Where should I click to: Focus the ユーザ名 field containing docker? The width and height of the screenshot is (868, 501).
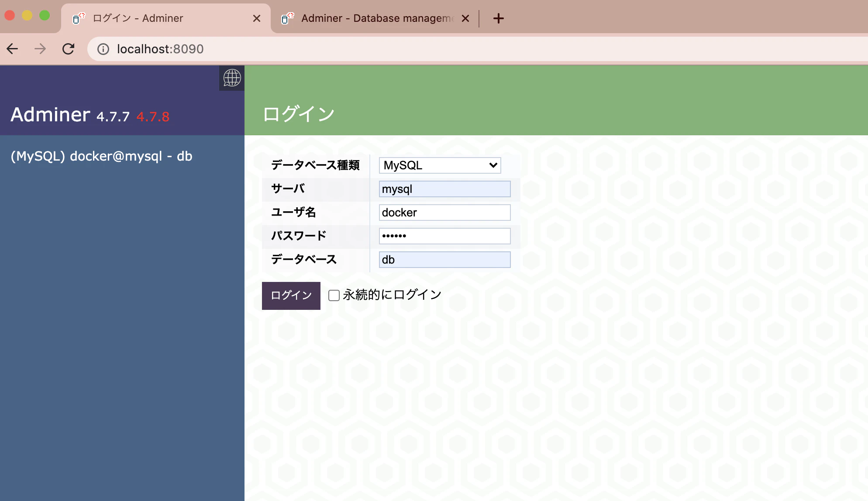[x=444, y=213]
